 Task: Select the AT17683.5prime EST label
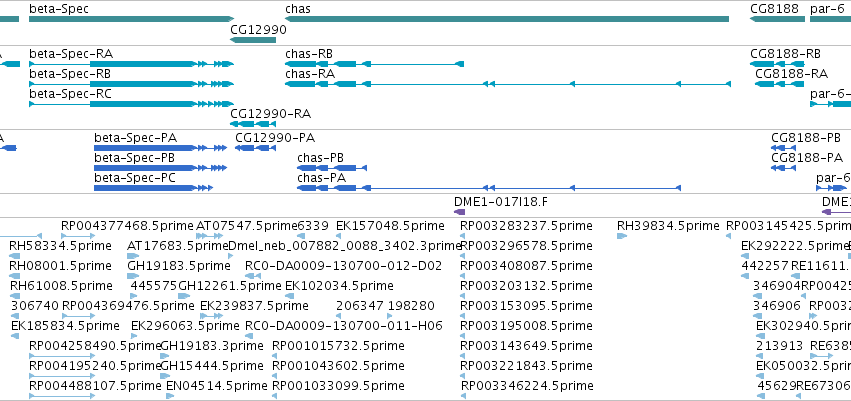(x=177, y=246)
